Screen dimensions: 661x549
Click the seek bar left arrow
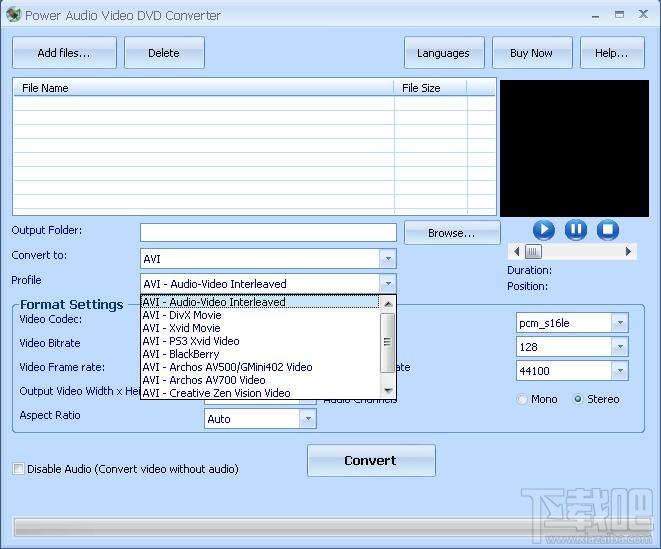[x=516, y=252]
